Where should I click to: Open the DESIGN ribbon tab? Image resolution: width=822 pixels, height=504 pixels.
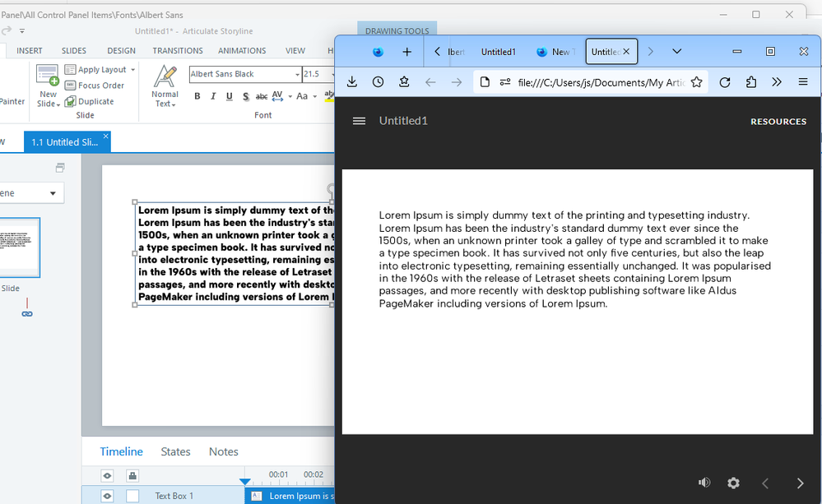point(122,51)
